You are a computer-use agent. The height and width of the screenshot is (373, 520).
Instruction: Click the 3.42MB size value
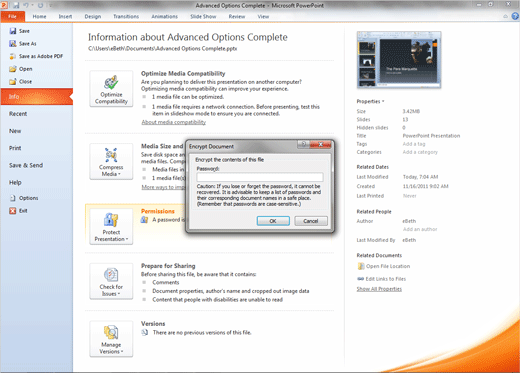coord(411,111)
